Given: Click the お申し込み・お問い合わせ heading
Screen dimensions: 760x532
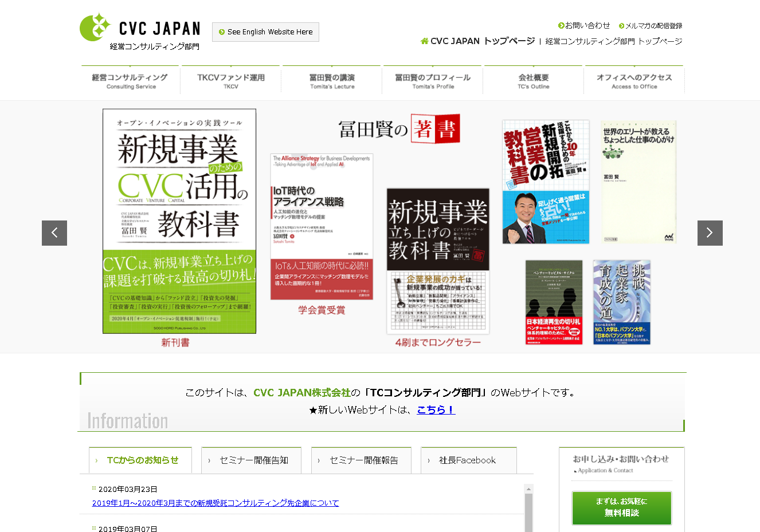Looking at the screenshot, I should (x=621, y=459).
